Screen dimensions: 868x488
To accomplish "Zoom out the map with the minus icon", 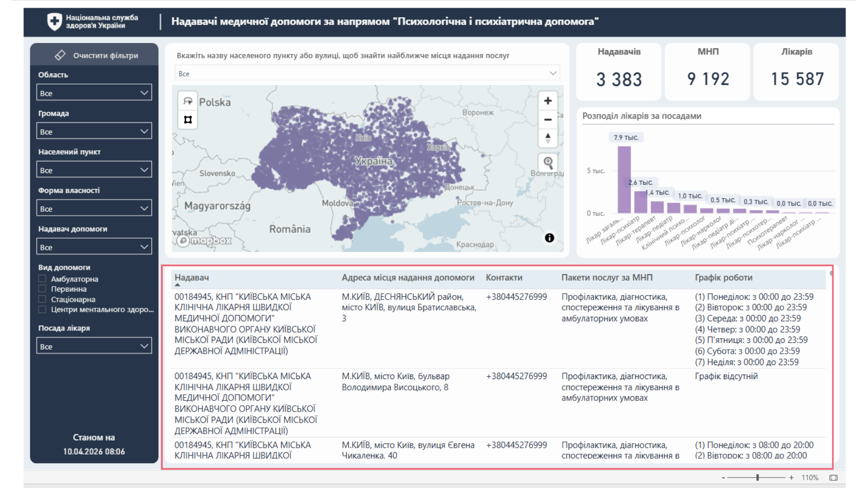I will (547, 119).
